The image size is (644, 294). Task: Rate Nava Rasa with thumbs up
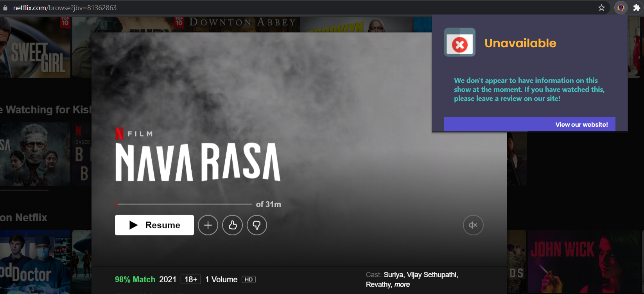click(233, 225)
